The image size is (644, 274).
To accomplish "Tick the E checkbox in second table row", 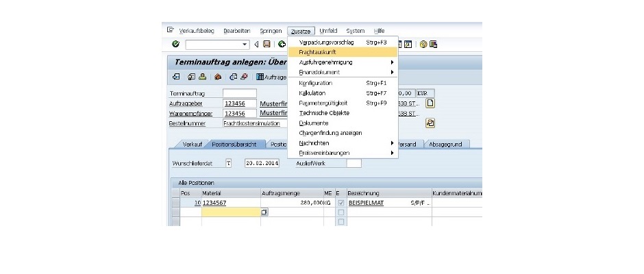I will (341, 212).
